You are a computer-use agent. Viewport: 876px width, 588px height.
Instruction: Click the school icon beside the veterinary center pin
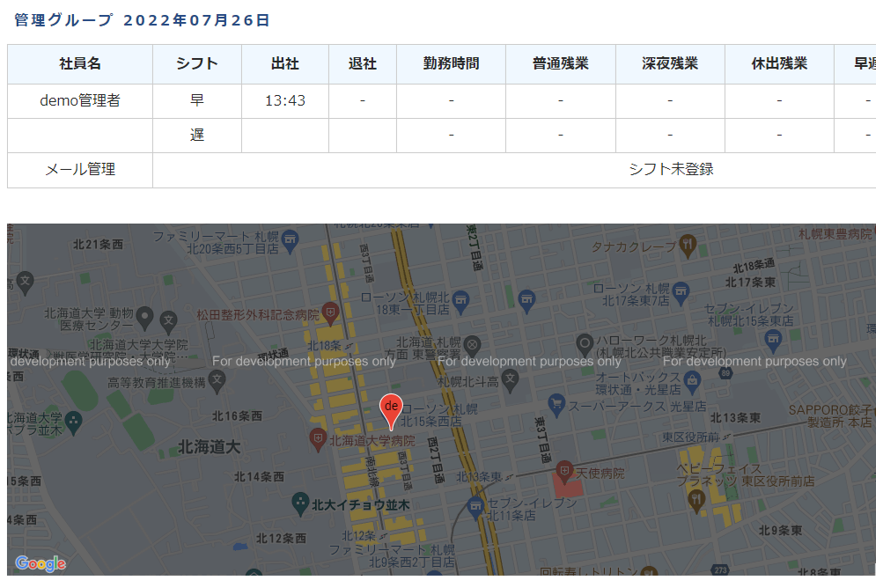tap(168, 321)
